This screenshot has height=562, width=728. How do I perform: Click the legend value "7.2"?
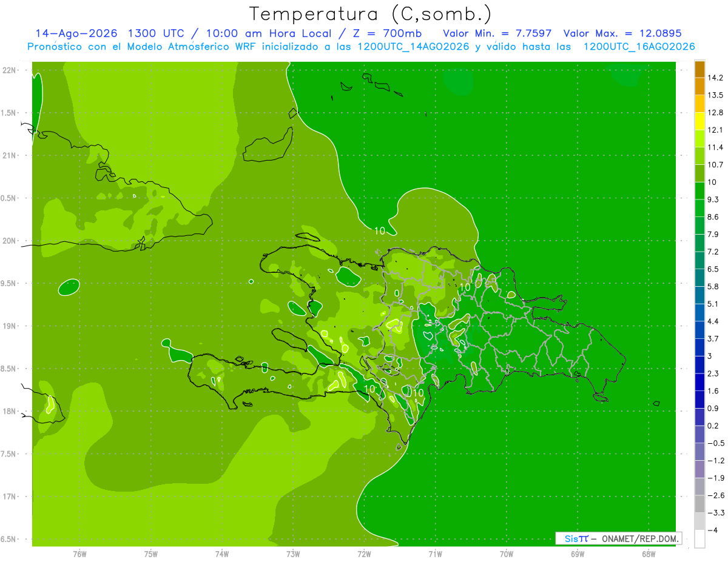pyautogui.click(x=713, y=251)
